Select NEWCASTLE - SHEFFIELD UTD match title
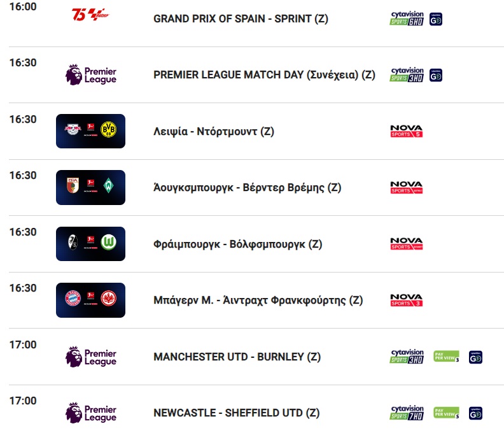This screenshot has height=433, width=504. [236, 413]
